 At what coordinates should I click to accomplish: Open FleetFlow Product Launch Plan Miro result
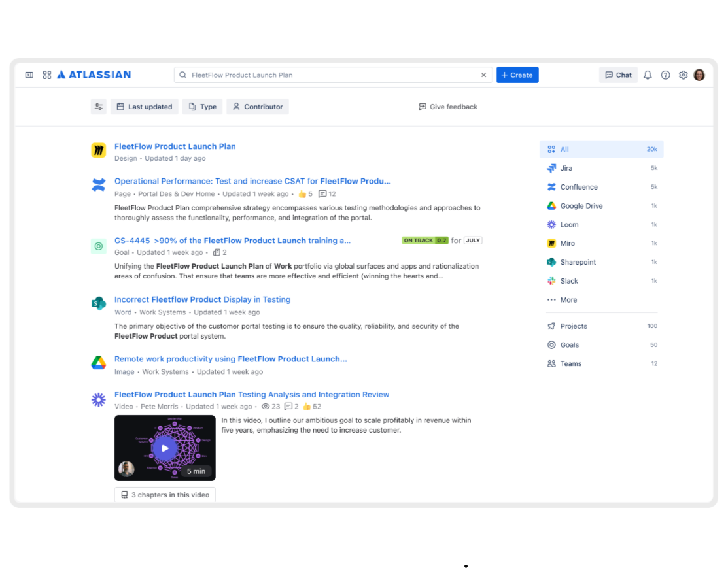click(x=175, y=146)
